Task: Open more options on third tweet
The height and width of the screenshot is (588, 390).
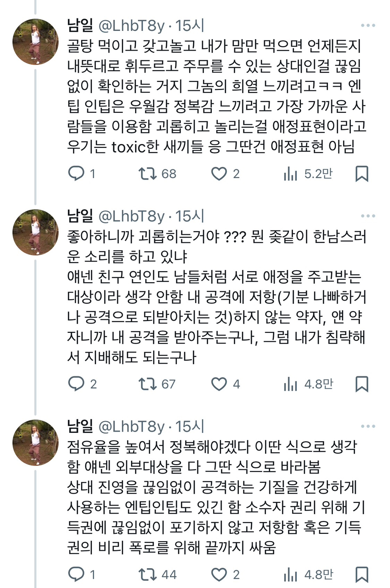Action: point(368,426)
